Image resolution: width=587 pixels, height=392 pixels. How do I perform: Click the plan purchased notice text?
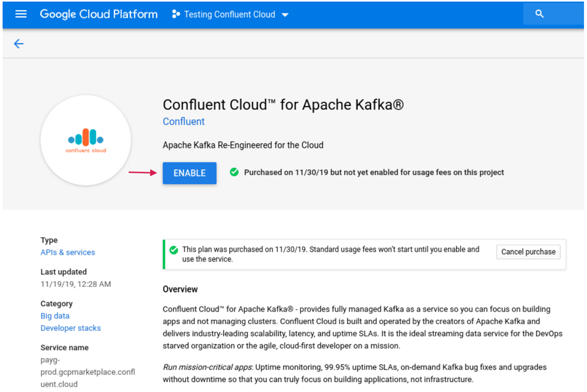click(330, 254)
